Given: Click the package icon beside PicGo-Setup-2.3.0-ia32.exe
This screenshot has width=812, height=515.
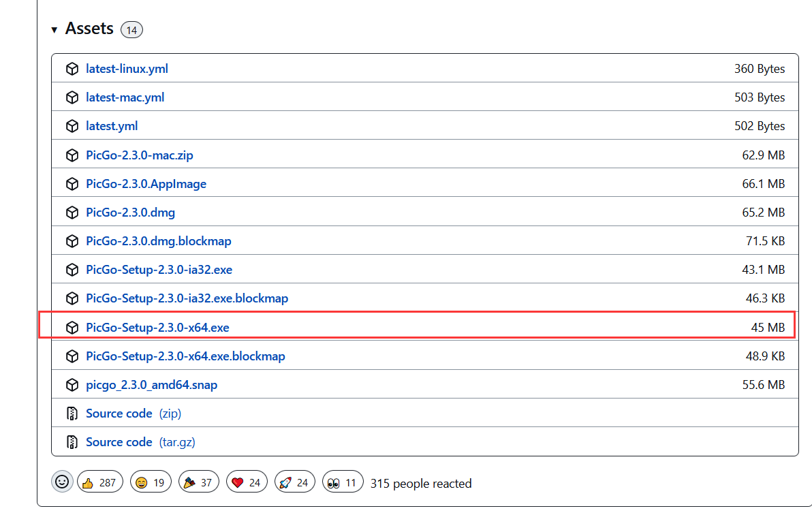Looking at the screenshot, I should (72, 269).
